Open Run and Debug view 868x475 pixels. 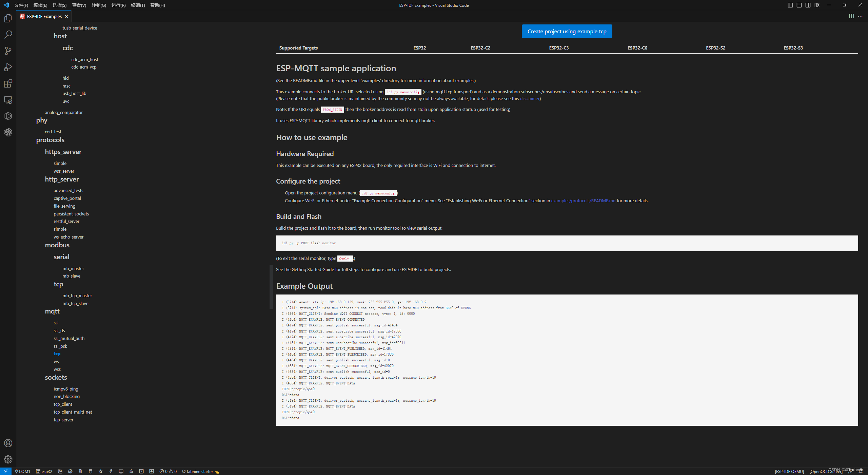(8, 67)
